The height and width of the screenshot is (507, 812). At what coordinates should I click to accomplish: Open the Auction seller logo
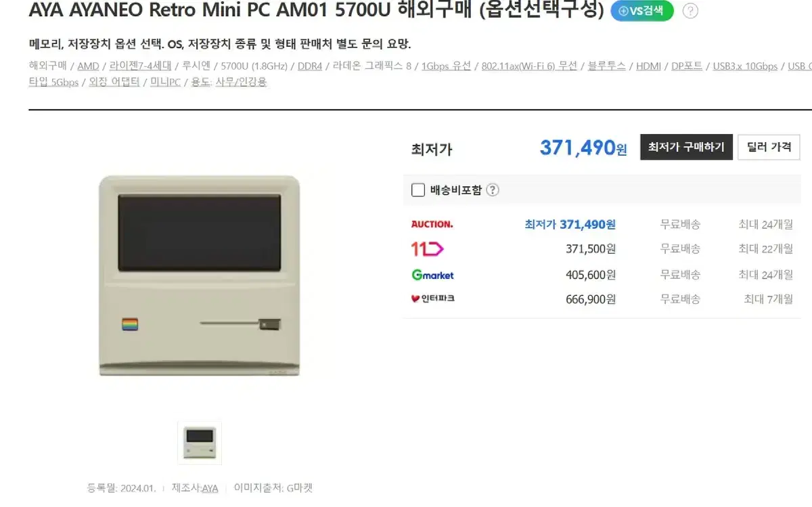[x=432, y=224]
